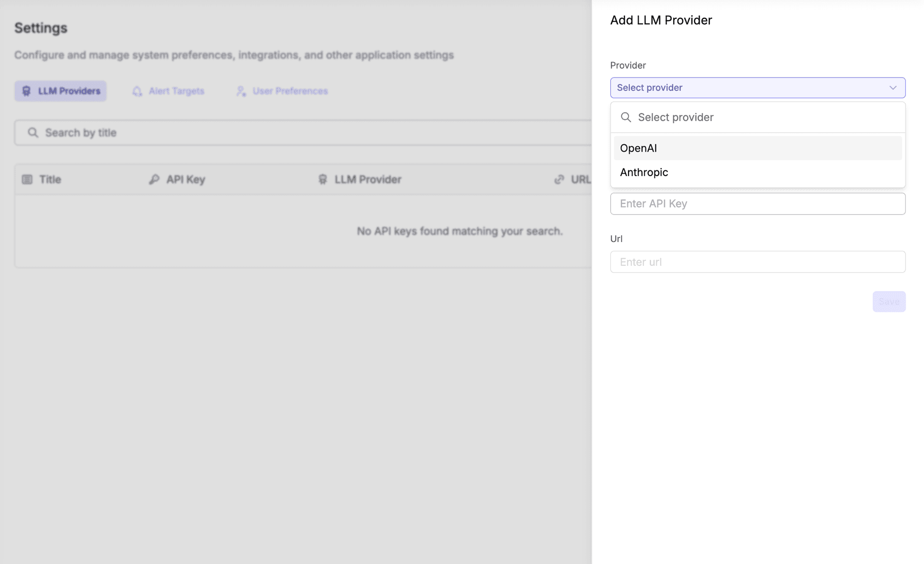This screenshot has height=564, width=924.
Task: Click the API Key column key icon
Action: [154, 179]
